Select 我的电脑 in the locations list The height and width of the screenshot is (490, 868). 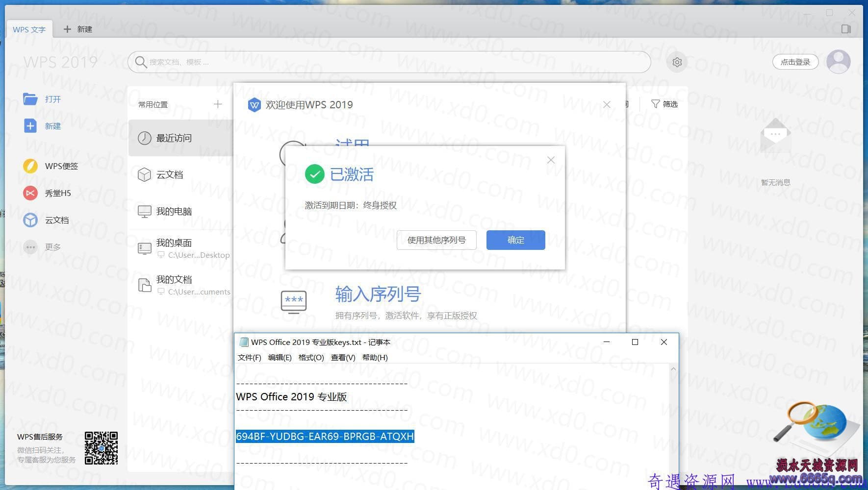180,211
